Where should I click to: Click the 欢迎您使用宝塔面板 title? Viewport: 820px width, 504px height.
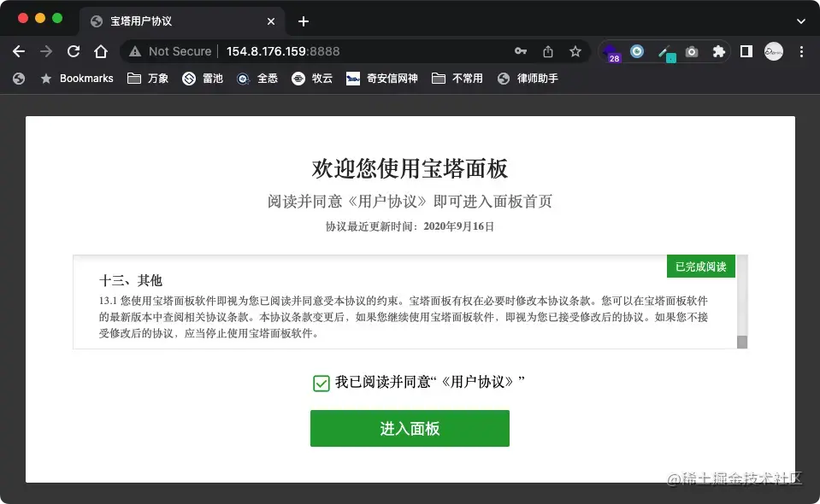click(410, 168)
